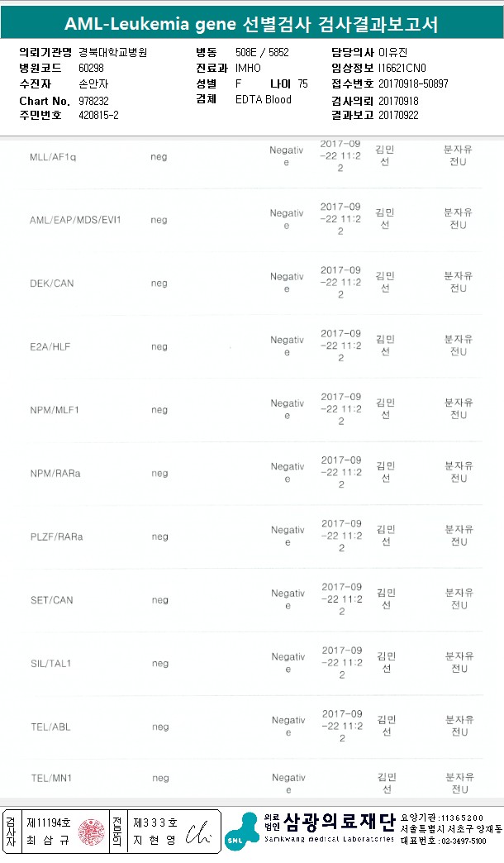Select the SET/CAN gene label
This screenshot has width=504, height=863.
(x=51, y=600)
